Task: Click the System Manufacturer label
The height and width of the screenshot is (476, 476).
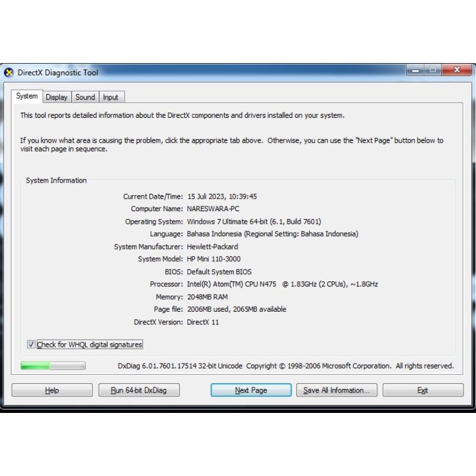Action: (x=148, y=247)
